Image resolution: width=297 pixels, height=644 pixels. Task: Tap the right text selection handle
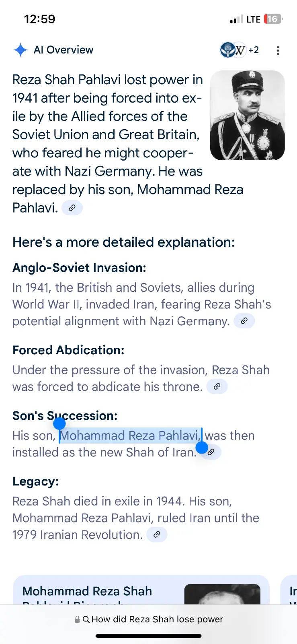coord(202,447)
